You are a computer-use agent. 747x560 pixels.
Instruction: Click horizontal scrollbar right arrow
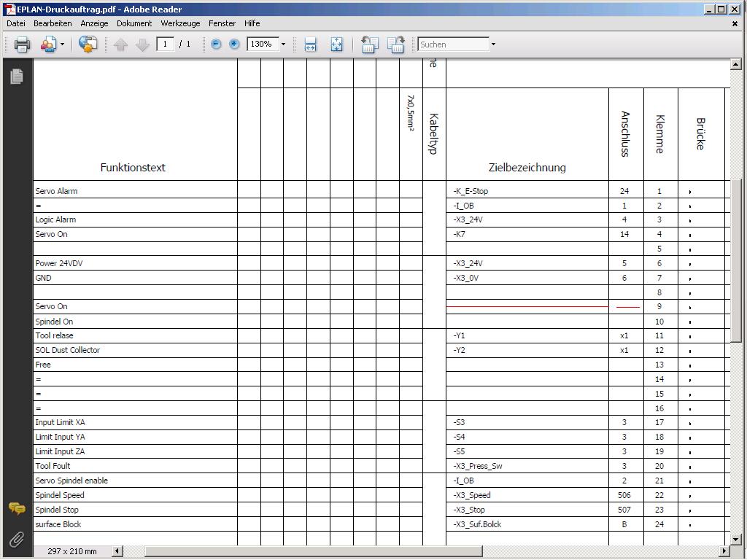tap(724, 551)
